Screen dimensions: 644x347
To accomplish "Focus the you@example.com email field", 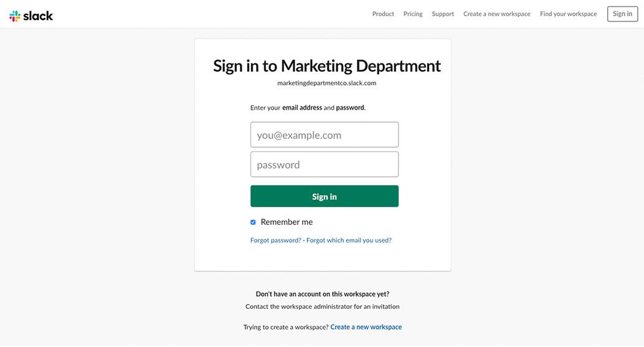I will pyautogui.click(x=324, y=135).
